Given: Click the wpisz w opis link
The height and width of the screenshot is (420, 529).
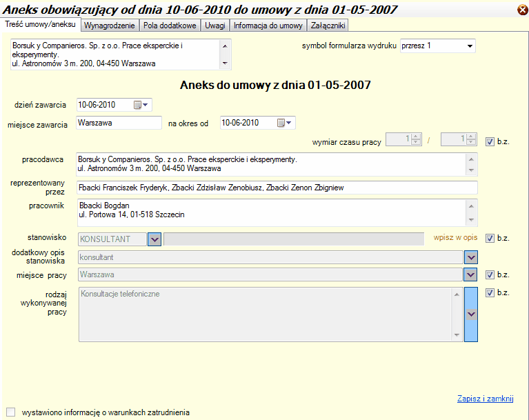Looking at the screenshot, I should (x=455, y=238).
